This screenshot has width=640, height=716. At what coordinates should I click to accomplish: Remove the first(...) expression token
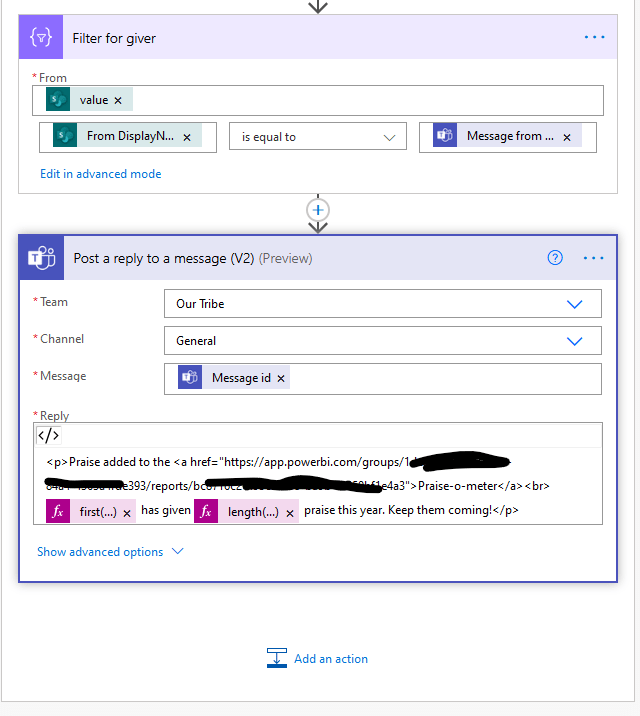[127, 511]
